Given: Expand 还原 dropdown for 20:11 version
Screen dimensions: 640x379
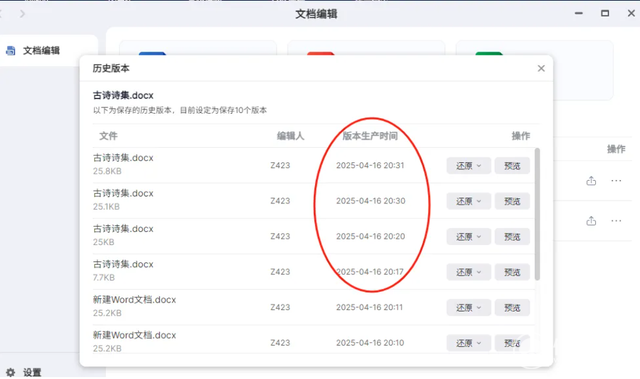Looking at the screenshot, I should 469,308.
